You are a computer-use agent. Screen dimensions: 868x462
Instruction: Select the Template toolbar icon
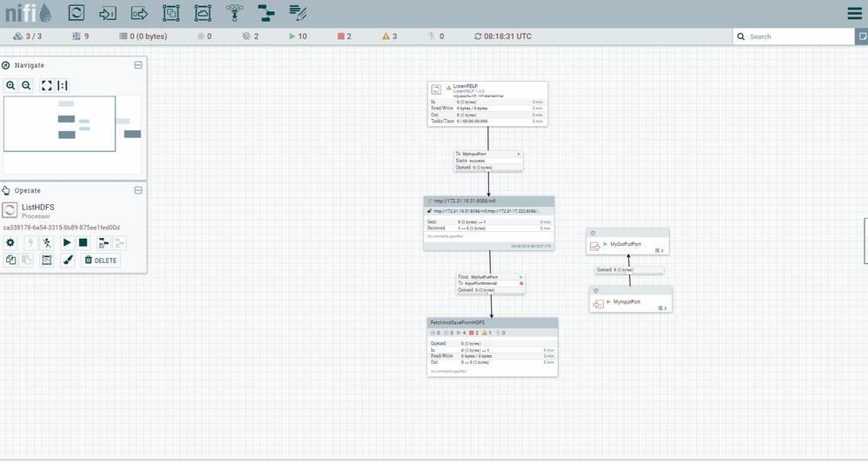click(x=266, y=13)
